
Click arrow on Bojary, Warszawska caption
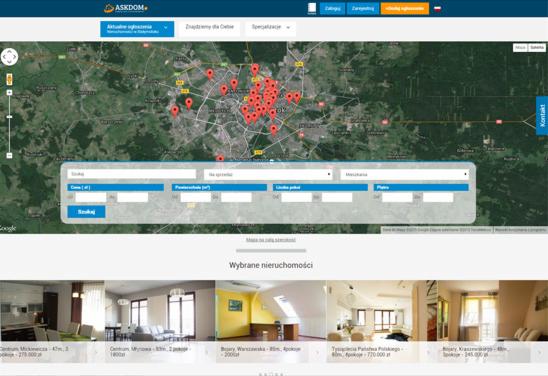318,352
